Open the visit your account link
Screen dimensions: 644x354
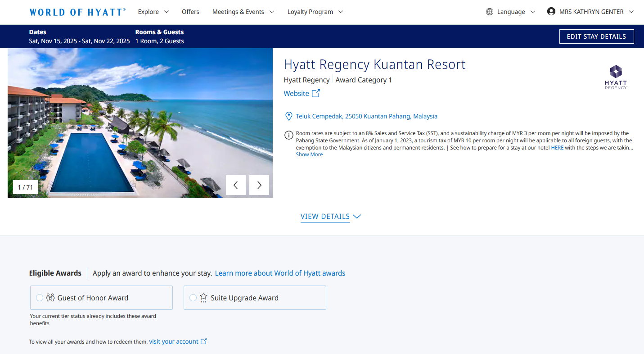click(x=175, y=341)
